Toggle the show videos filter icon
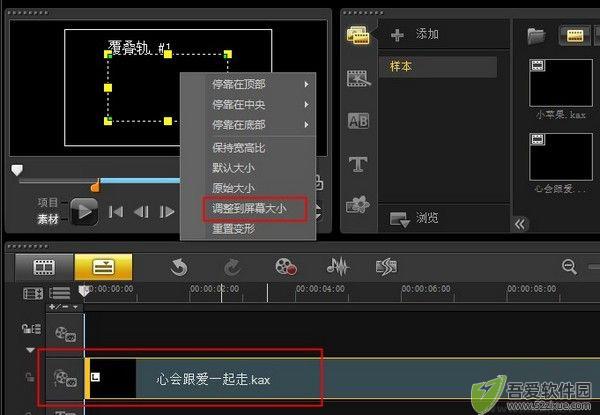This screenshot has width=600, height=415. [574, 36]
